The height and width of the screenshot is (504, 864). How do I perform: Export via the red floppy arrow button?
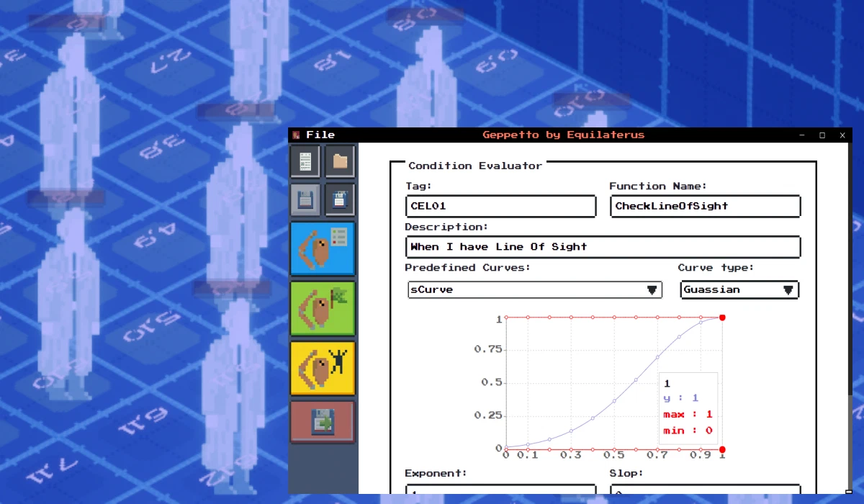tap(323, 422)
